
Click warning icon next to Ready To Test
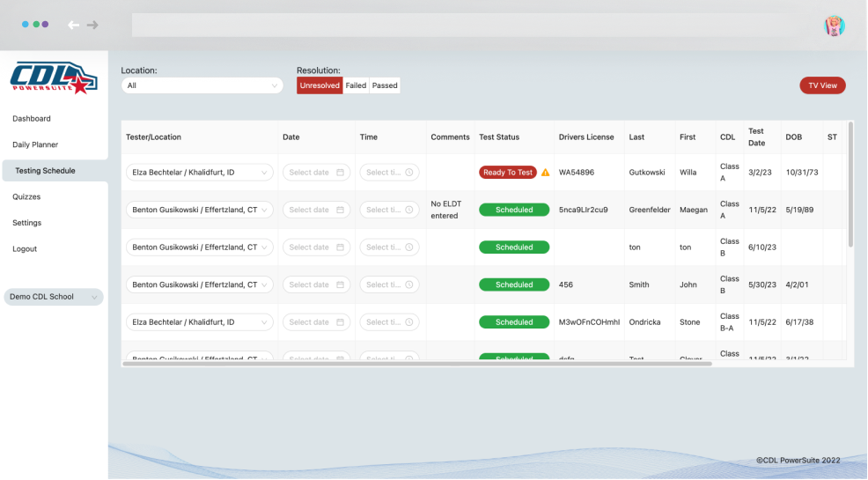545,173
